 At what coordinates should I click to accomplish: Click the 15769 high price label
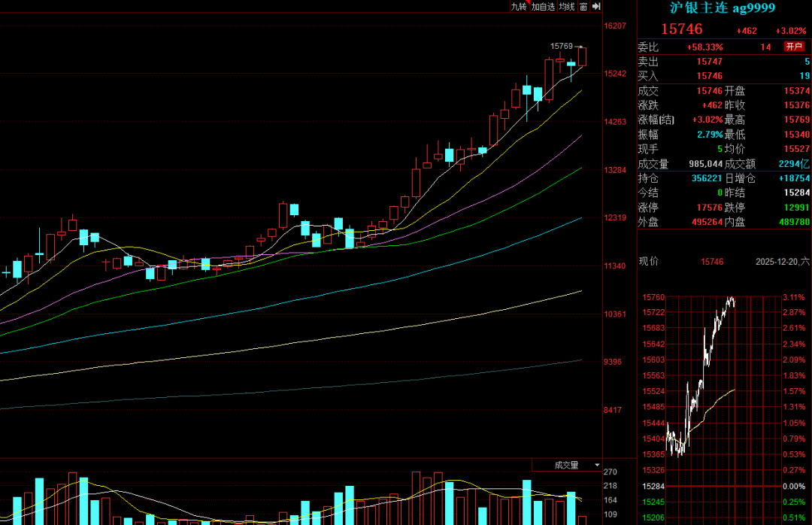[x=561, y=46]
